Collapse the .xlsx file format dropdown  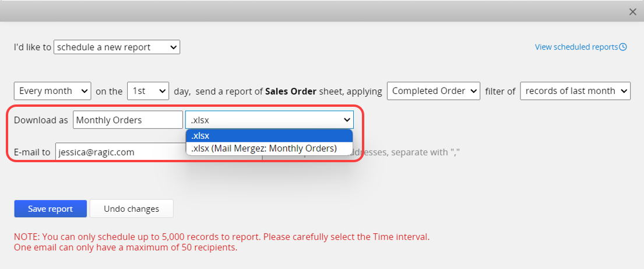[x=269, y=120]
